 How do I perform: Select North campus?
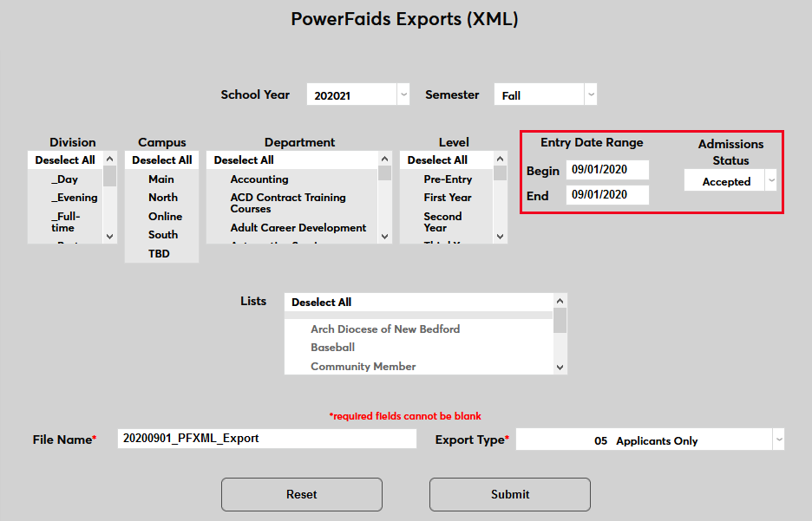(161, 197)
